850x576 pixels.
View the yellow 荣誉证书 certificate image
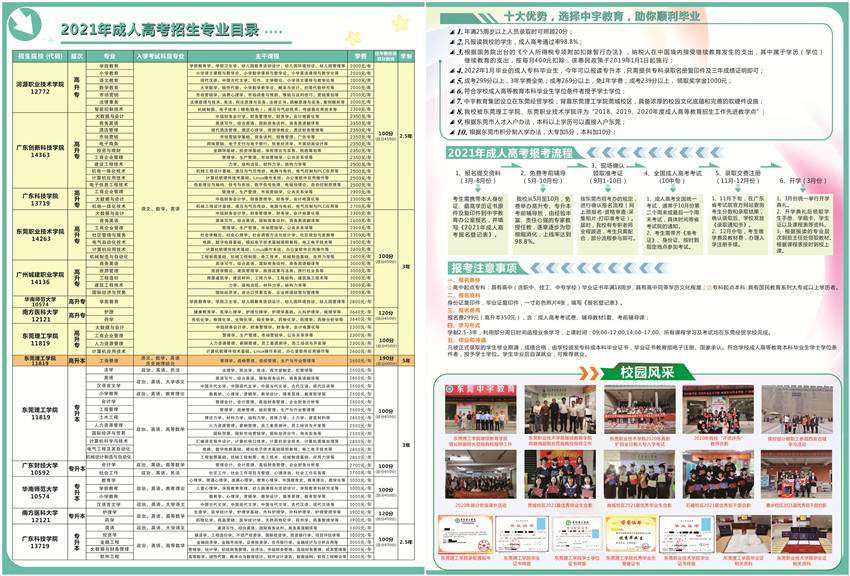tap(632, 535)
